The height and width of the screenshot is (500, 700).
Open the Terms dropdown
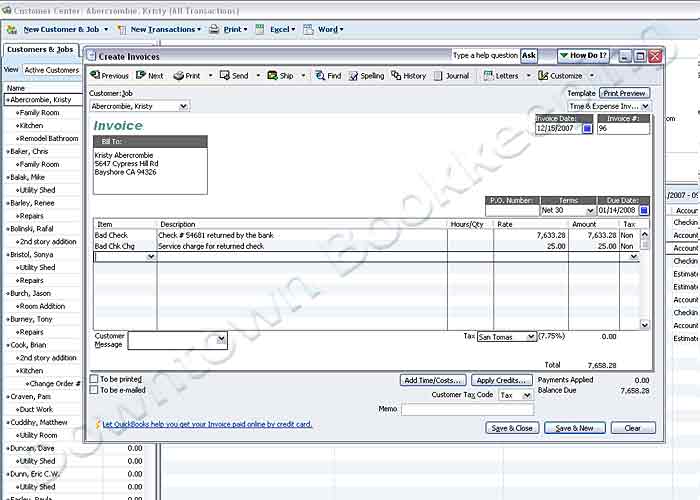pos(590,210)
